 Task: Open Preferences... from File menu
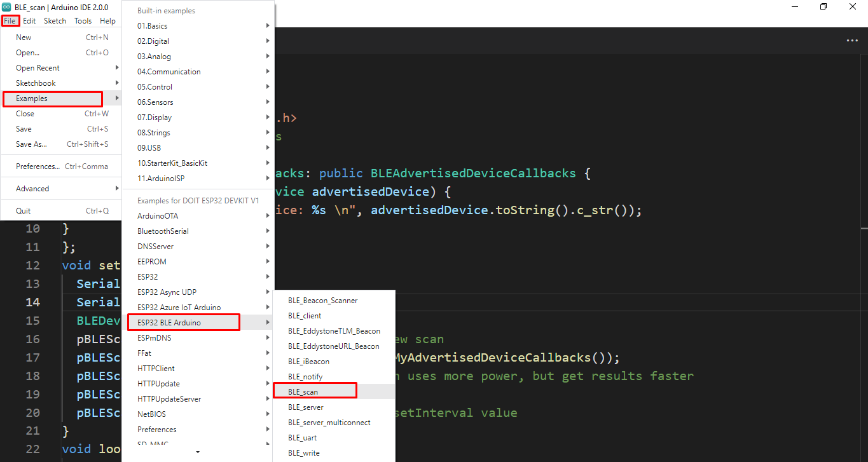tap(61, 166)
